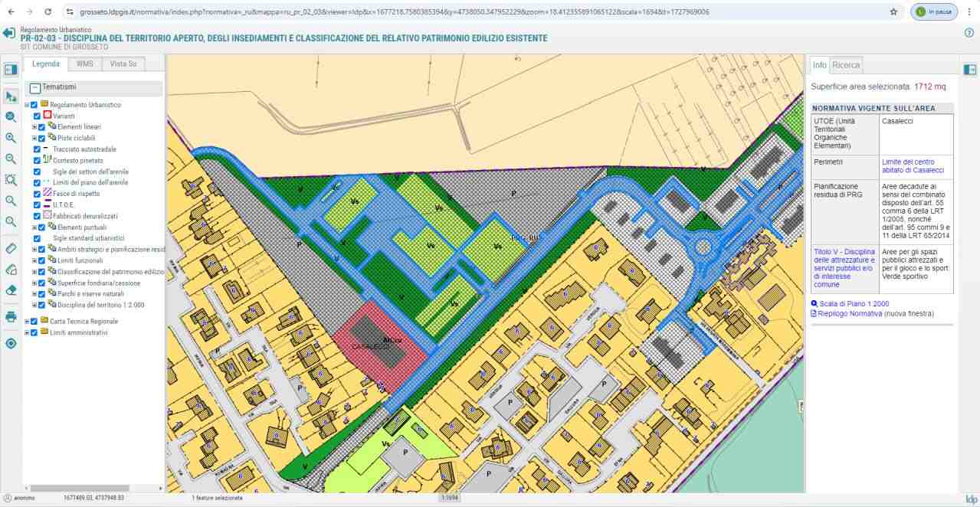Image resolution: width=980 pixels, height=507 pixels.
Task: Collapse the right info panel icon
Action: [970, 70]
